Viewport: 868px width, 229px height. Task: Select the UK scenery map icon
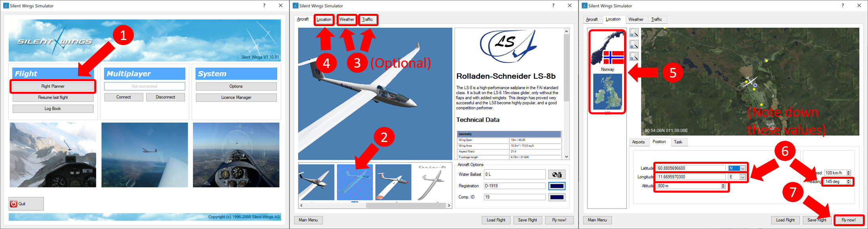607,92
